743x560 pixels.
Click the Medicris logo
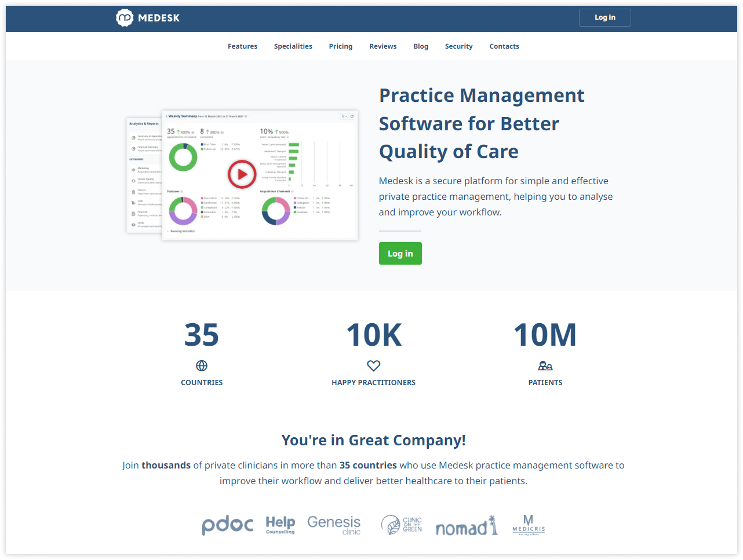[529, 525]
